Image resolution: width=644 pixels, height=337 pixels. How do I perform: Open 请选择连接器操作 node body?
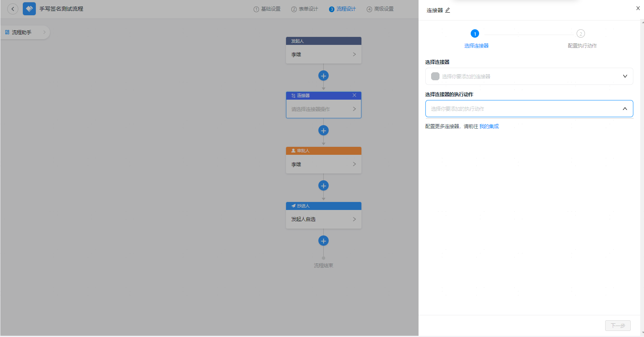click(x=324, y=109)
